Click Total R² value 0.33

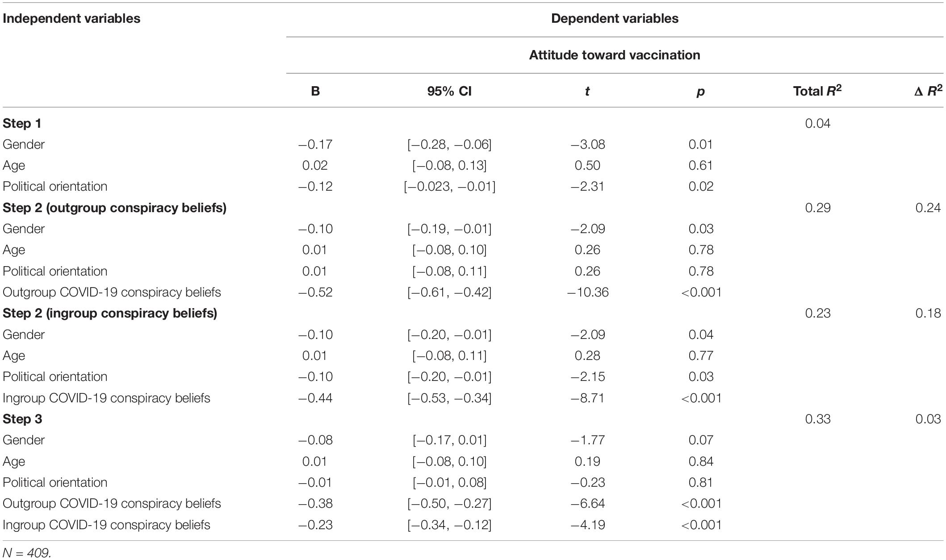pos(818,419)
